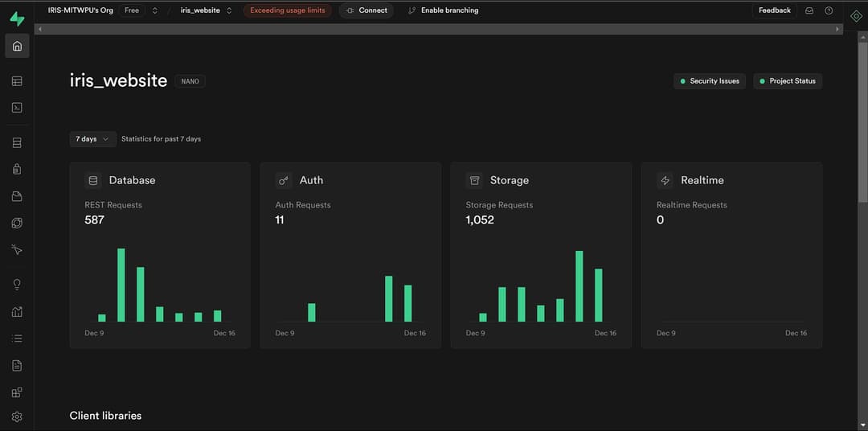
Task: Expand the iris_website project switcher chevron
Action: click(x=229, y=10)
